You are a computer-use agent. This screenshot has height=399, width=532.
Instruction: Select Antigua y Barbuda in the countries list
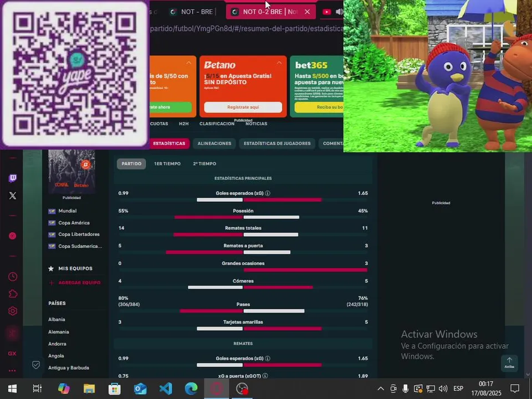[x=69, y=367]
